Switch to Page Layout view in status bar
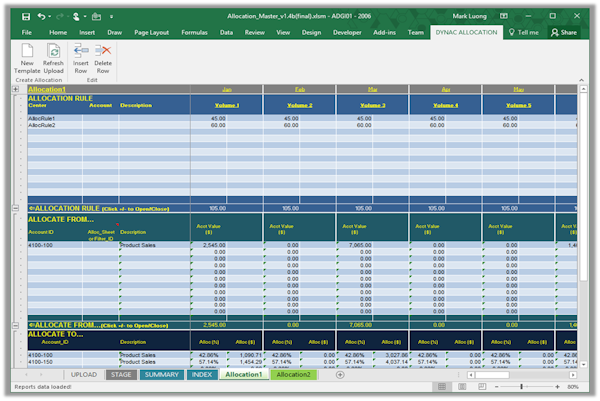This screenshot has height=401, width=600. [463, 386]
